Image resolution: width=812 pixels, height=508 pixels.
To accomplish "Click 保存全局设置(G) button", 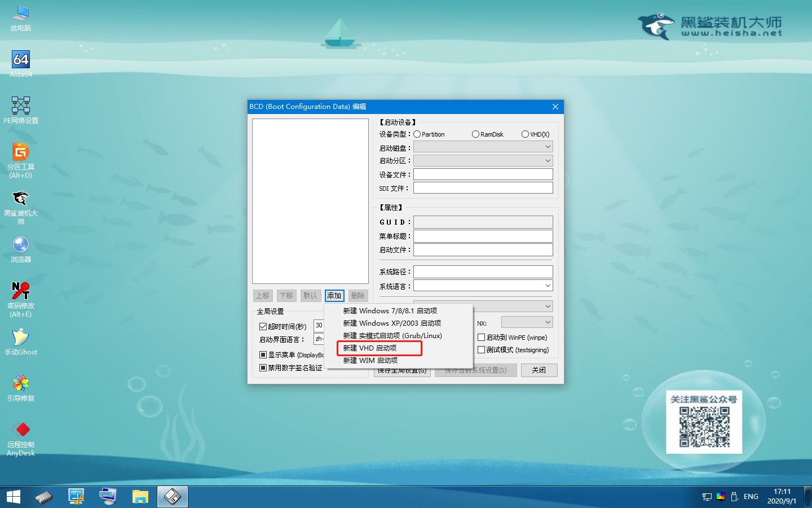I will 403,371.
